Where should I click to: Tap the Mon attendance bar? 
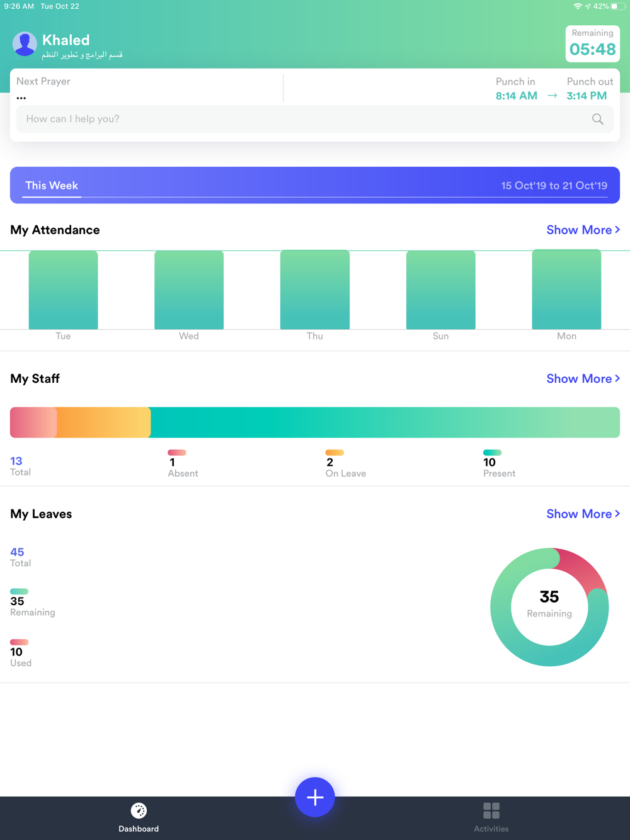[566, 290]
